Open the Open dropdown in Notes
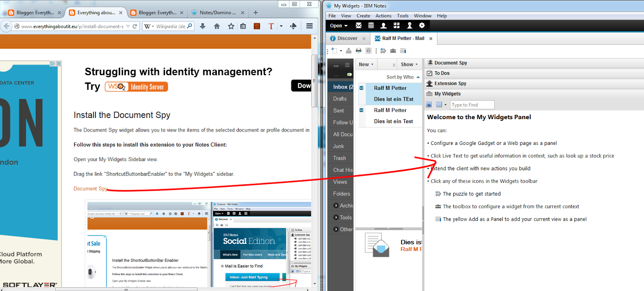 (x=339, y=25)
